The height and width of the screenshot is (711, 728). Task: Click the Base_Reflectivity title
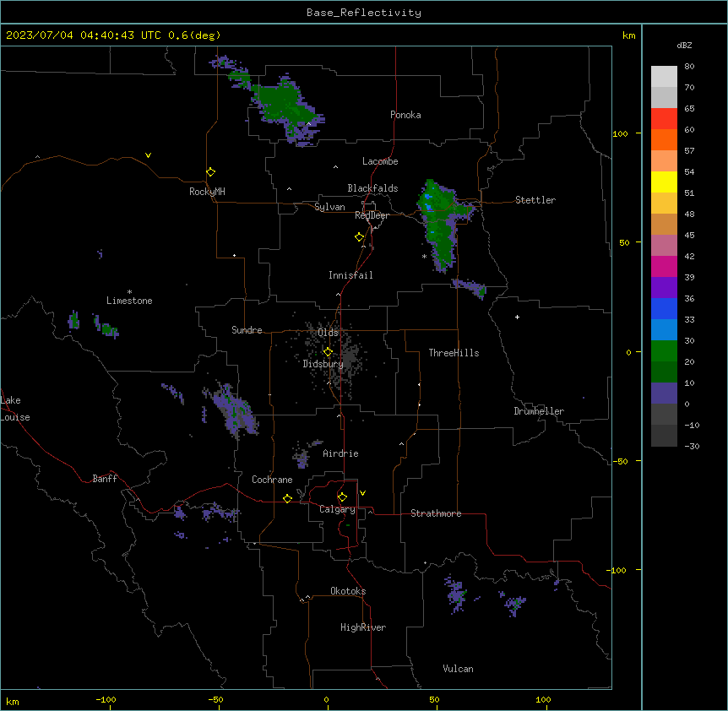[364, 13]
